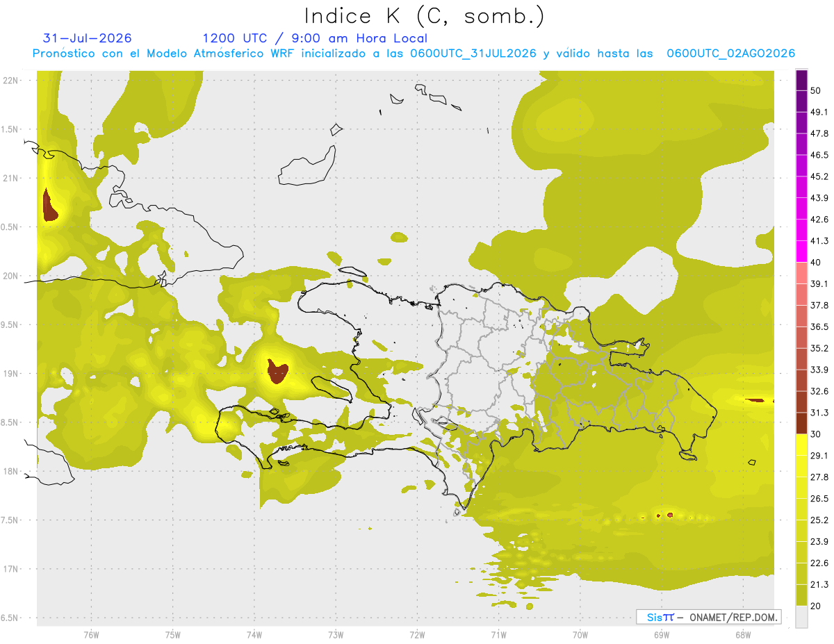Click the color scale label '20'
Image resolution: width=834 pixels, height=644 pixels.
coord(816,606)
